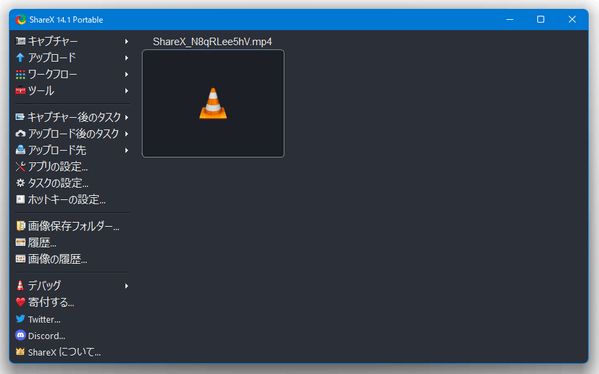Image resolution: width=599 pixels, height=374 pixels.
Task: Expand the ワークフロー submenu arrow
Action: [126, 74]
